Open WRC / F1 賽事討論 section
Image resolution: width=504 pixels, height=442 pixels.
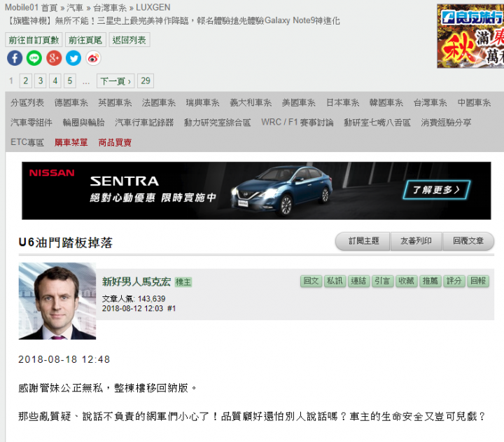point(297,123)
